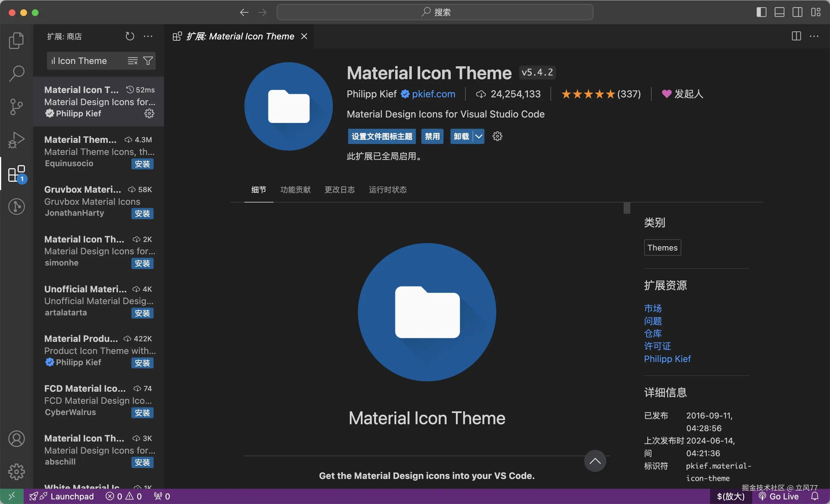This screenshot has width=830, height=504.
Task: Select the 扩展: Material Icon Theme editor tab
Action: click(240, 36)
